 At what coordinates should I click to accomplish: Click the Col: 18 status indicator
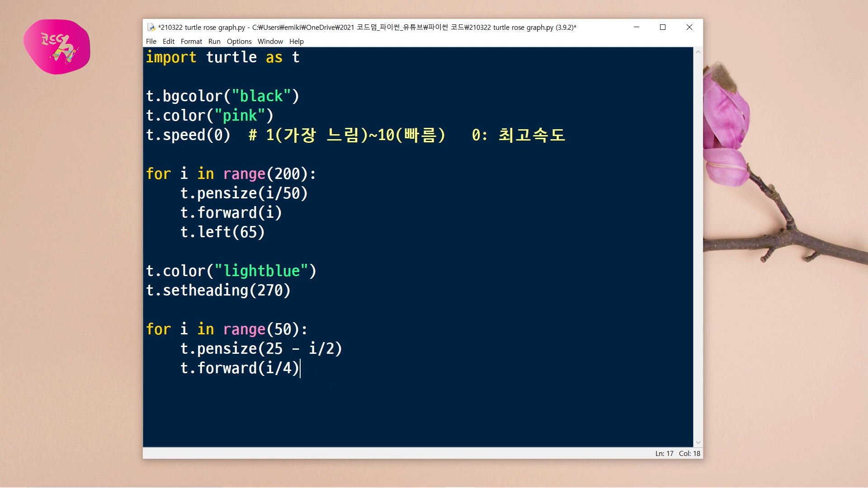pos(689,453)
